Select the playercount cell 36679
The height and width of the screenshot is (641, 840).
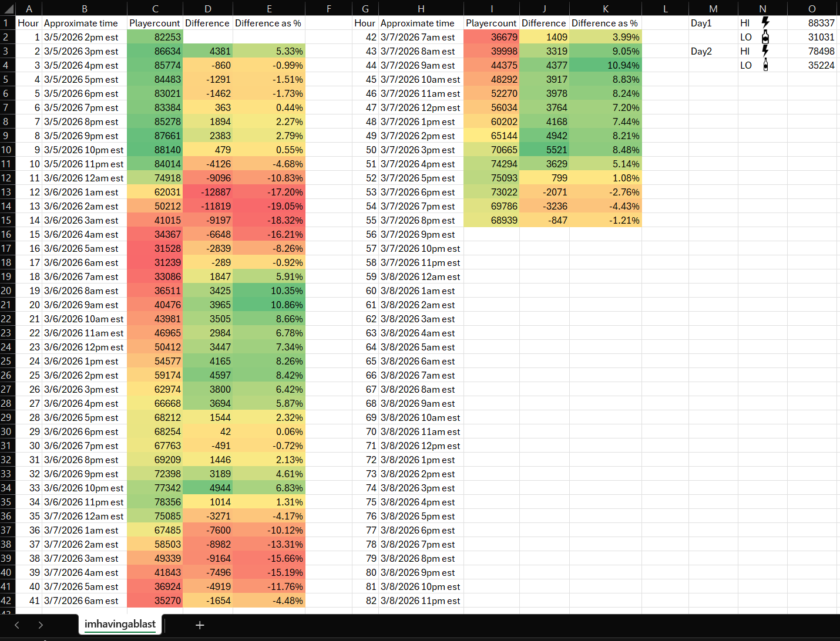pos(492,37)
